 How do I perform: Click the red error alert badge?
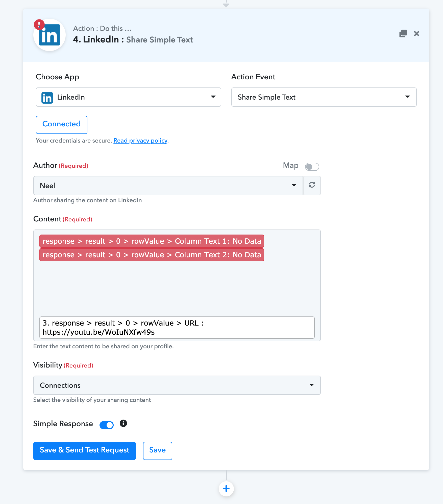click(39, 25)
